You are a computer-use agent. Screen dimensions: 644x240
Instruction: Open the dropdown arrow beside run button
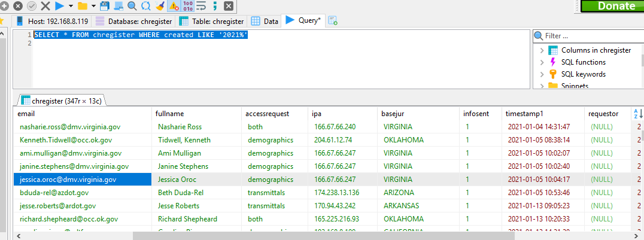(x=71, y=6)
